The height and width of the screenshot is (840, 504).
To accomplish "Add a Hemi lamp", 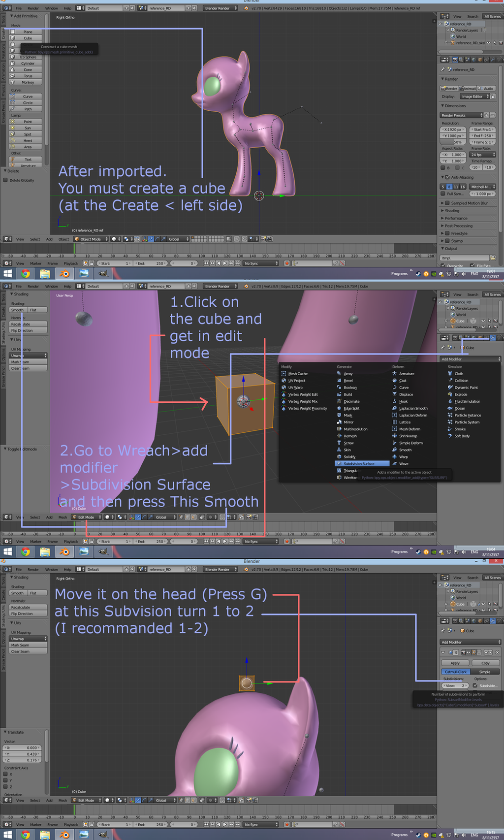I will pyautogui.click(x=26, y=140).
